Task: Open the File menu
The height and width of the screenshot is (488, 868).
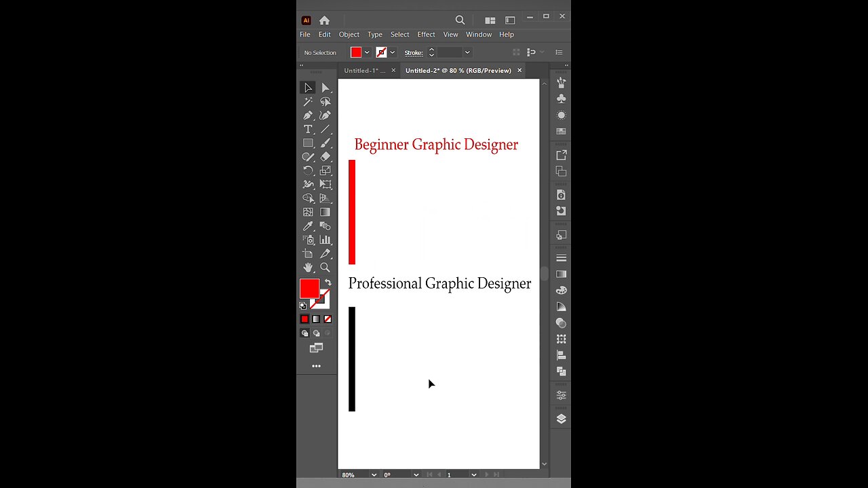Action: click(305, 35)
